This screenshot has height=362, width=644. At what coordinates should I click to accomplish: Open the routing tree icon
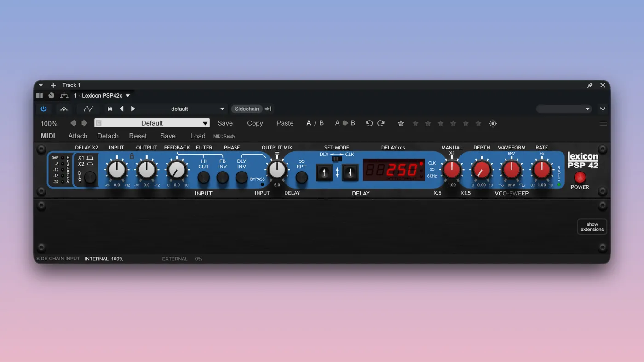[x=64, y=96]
